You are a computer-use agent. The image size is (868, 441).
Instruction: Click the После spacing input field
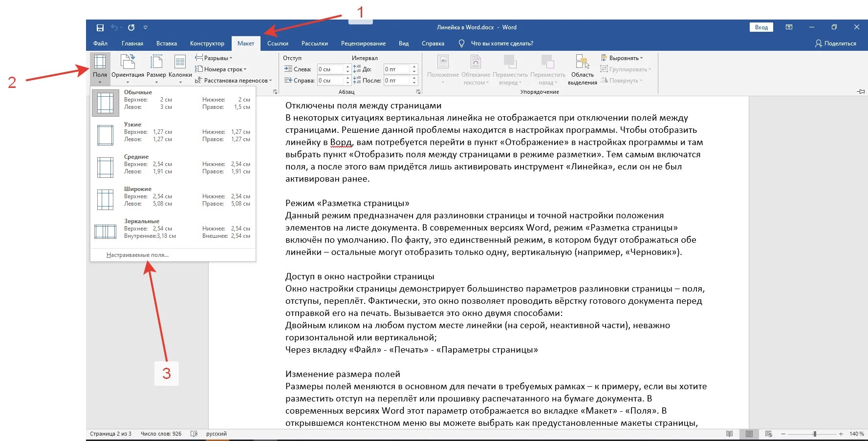(x=397, y=81)
